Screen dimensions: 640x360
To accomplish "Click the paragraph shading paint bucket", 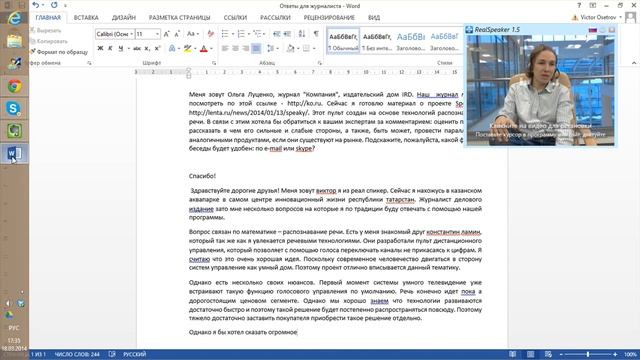I will click(x=290, y=49).
